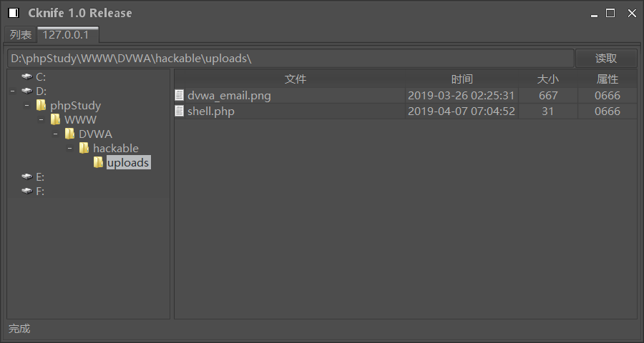Click the E: drive icon
Image resolution: width=644 pixels, height=343 pixels.
click(26, 177)
